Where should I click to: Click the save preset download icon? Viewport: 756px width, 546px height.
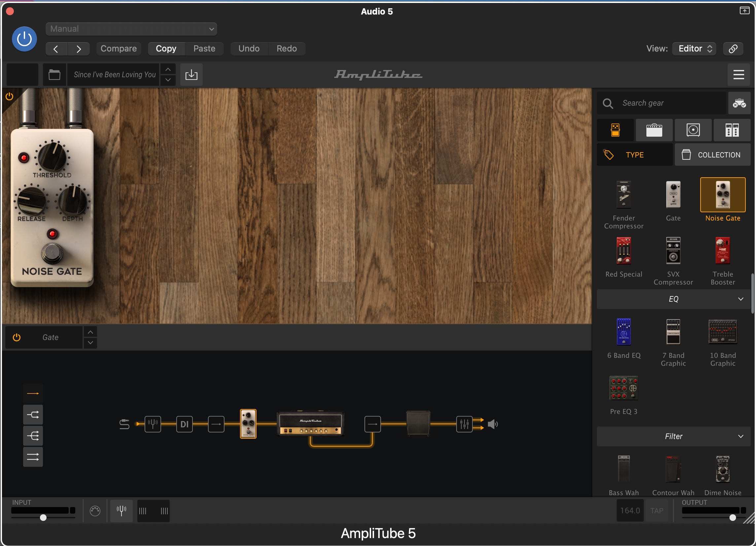tap(191, 75)
